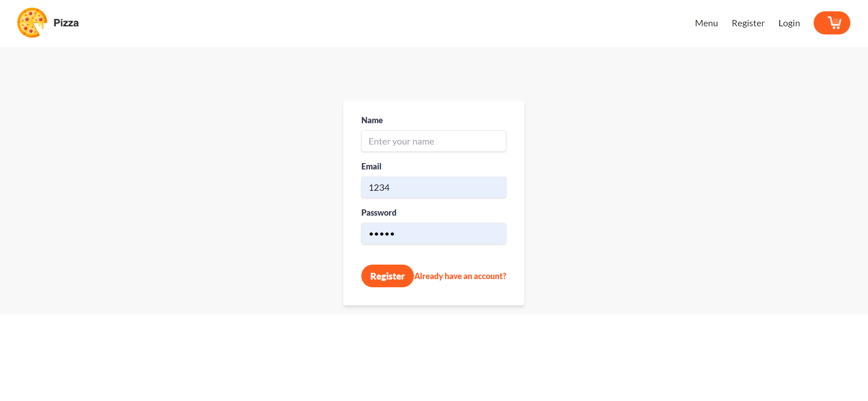Click inside the Email field containing 1234
Viewport: 868px width, 401px height.
coord(433,187)
